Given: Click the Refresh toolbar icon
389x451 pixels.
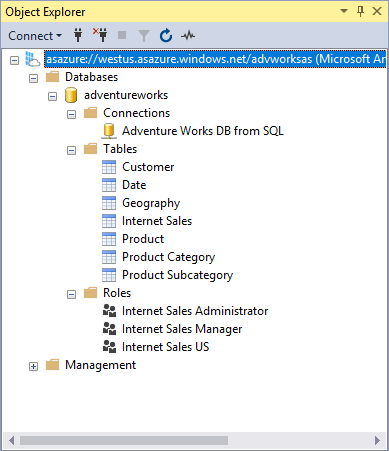Looking at the screenshot, I should click(166, 35).
